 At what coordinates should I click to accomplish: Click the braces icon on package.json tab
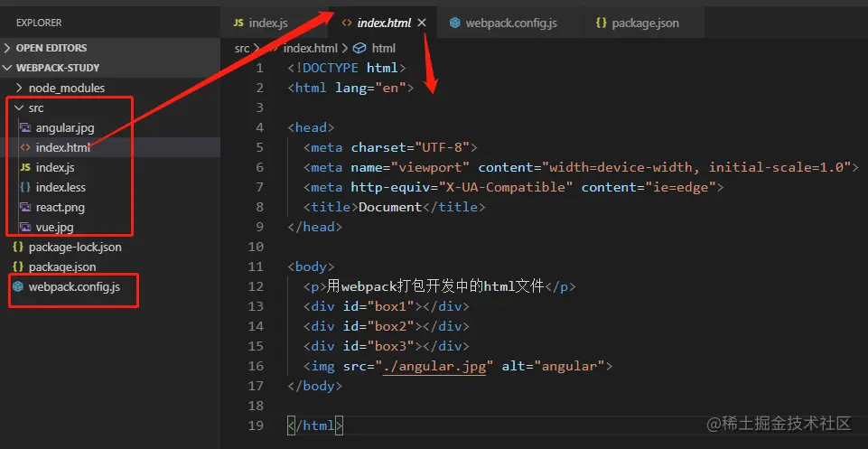point(602,23)
